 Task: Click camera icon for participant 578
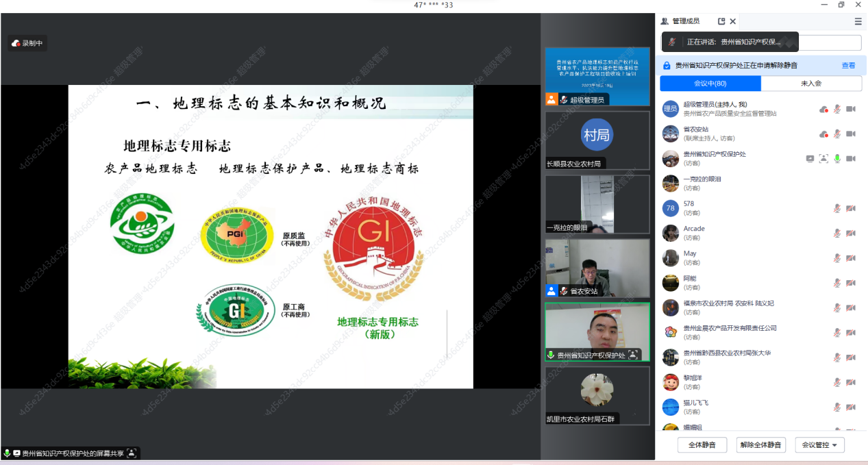click(x=851, y=208)
